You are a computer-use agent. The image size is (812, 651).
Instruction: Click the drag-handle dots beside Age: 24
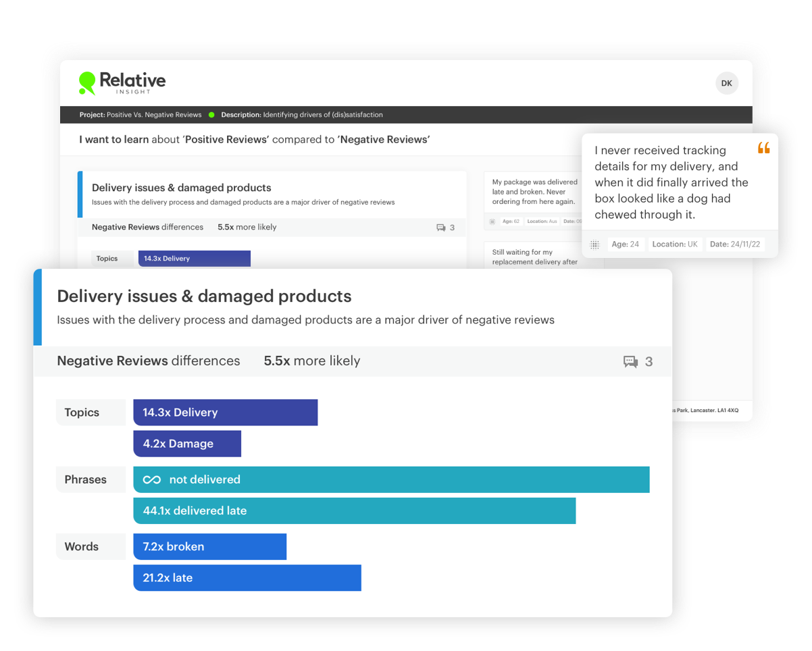coord(594,244)
